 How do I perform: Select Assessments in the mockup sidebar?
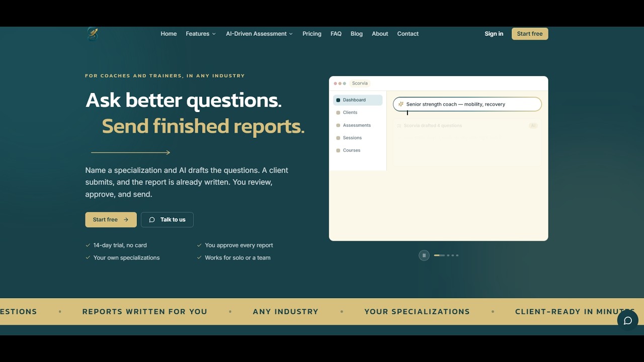pos(358,125)
